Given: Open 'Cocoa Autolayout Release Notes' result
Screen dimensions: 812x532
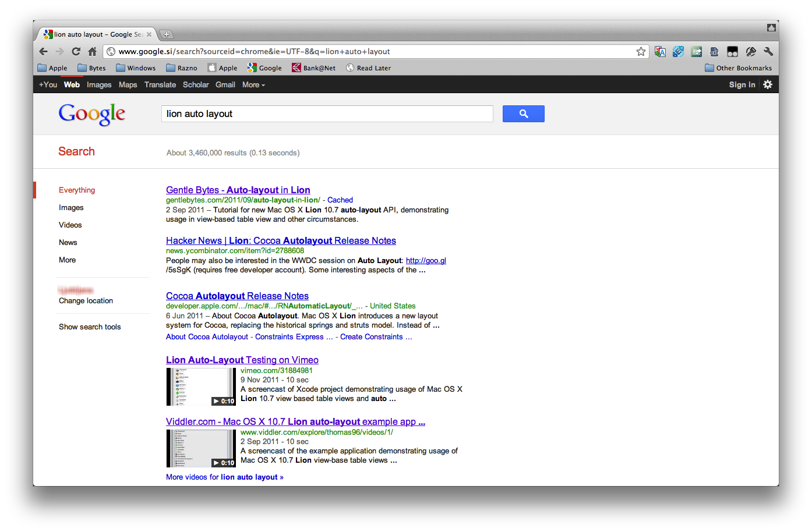Looking at the screenshot, I should (x=237, y=296).
